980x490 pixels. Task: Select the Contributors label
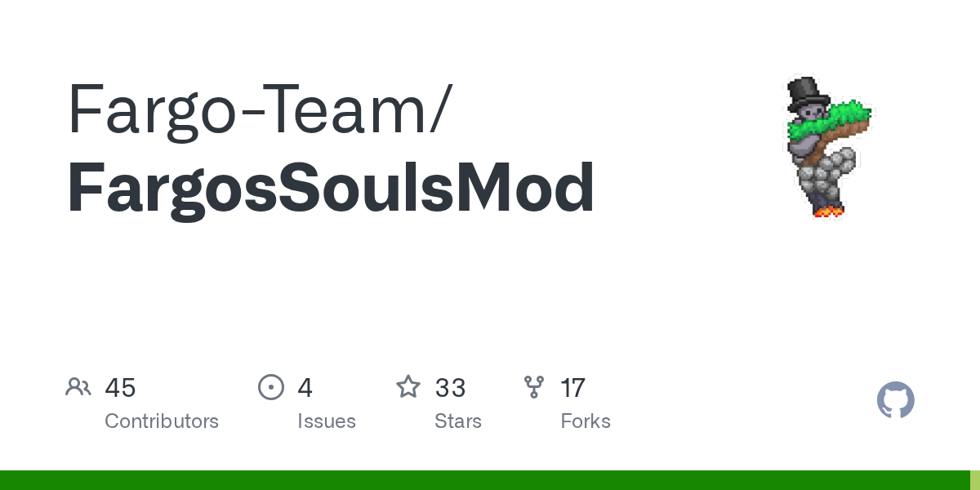tap(162, 421)
